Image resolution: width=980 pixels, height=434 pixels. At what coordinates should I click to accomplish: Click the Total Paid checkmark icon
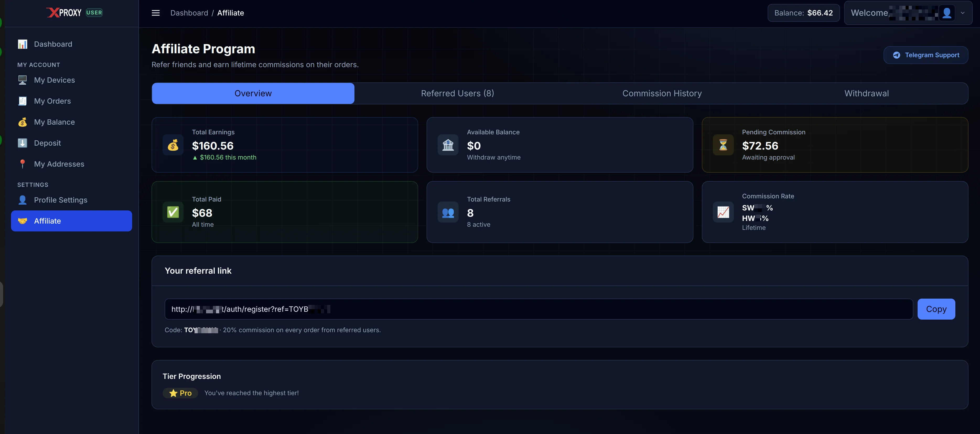click(173, 212)
